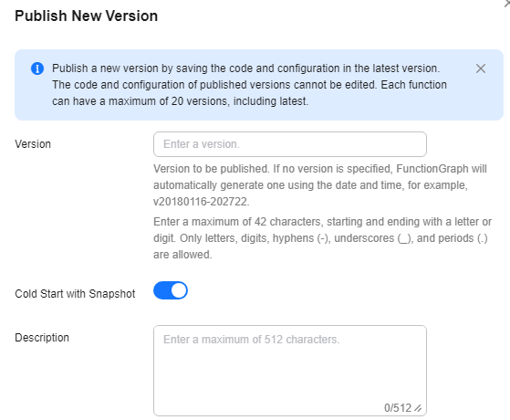This screenshot has height=420, width=510.
Task: Dismiss the blue information banner
Action: pyautogui.click(x=481, y=68)
